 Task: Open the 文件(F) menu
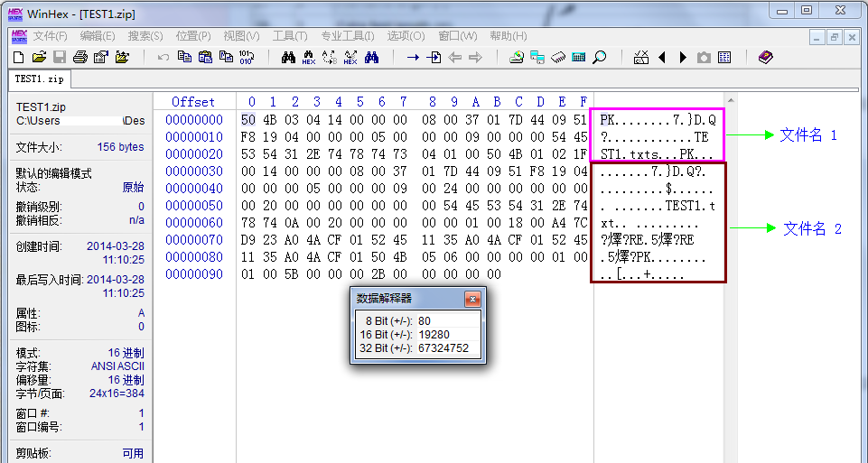pos(51,36)
